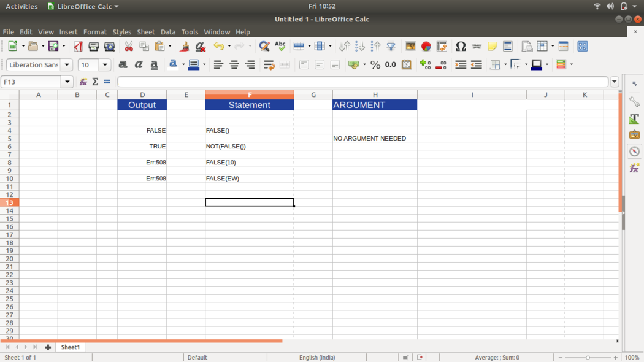Select the Sheet1 tab
Screen dimensions: 644x362
point(70,347)
